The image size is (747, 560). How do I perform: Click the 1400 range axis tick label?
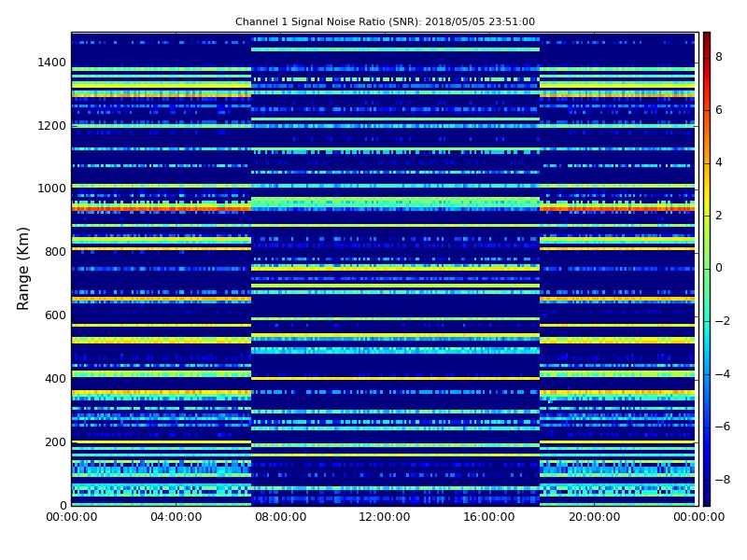point(50,63)
